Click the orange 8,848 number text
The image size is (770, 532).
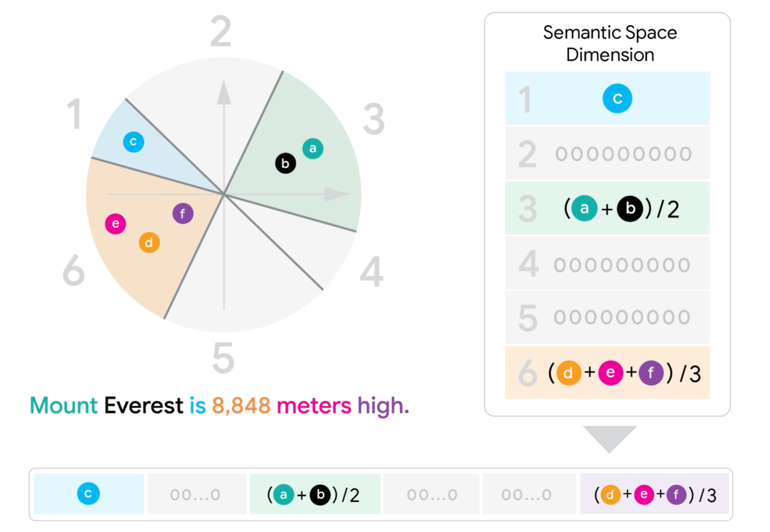pos(241,406)
